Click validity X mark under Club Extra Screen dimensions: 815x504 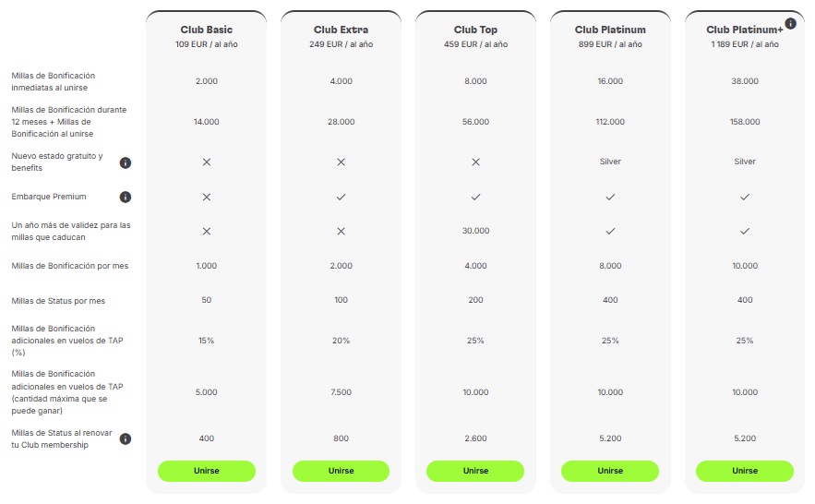(x=341, y=231)
